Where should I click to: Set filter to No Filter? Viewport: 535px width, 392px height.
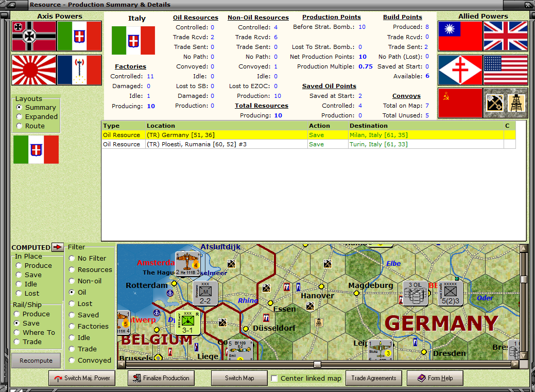click(x=88, y=258)
